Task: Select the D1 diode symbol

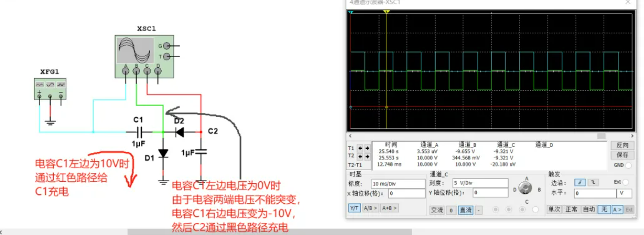Action: (x=163, y=153)
